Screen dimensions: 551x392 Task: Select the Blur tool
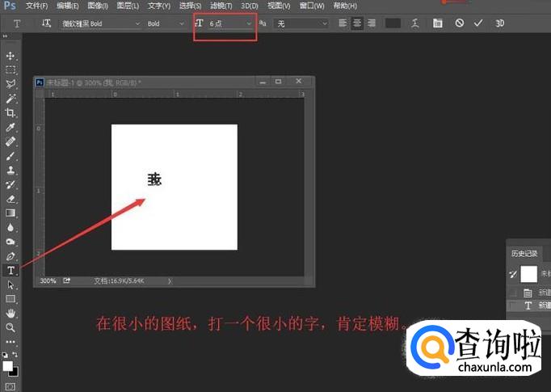tap(11, 227)
